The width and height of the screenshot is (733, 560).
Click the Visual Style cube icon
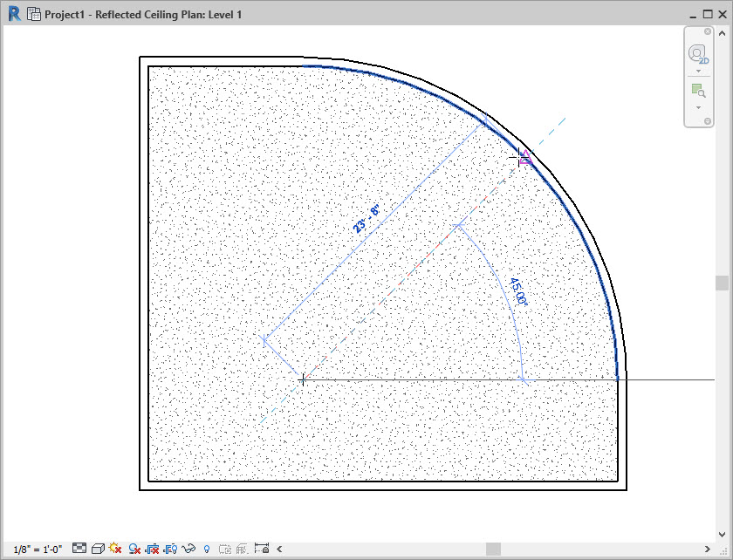[x=97, y=549]
